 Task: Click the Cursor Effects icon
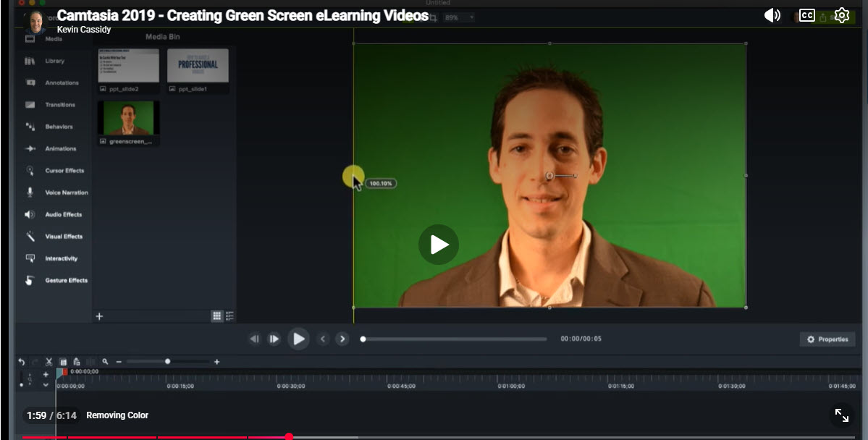[30, 171]
